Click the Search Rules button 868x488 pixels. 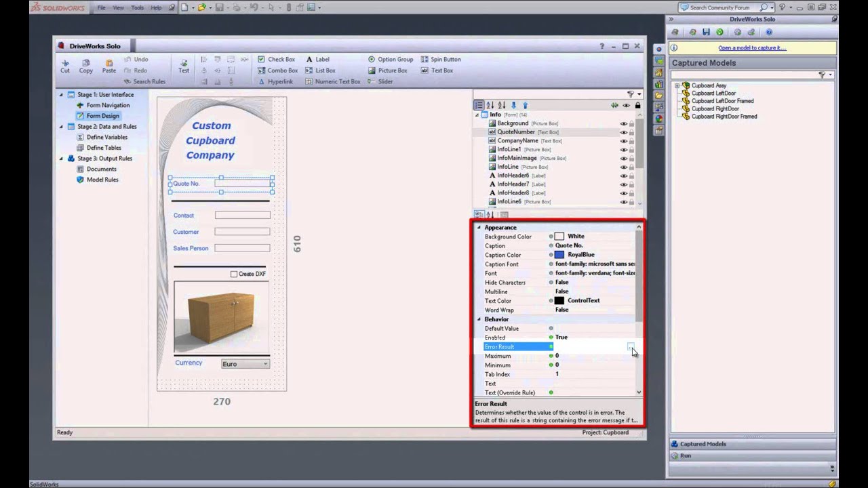click(144, 81)
